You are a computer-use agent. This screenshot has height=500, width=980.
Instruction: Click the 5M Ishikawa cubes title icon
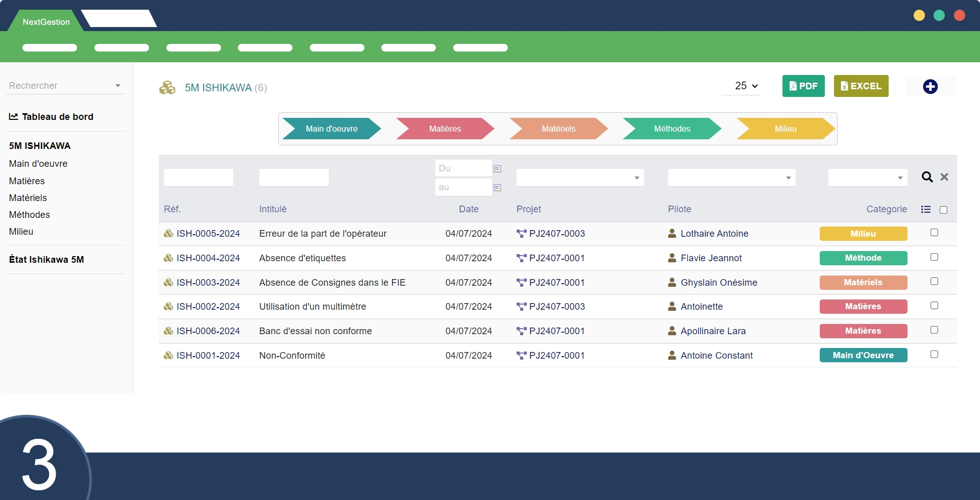(x=167, y=88)
